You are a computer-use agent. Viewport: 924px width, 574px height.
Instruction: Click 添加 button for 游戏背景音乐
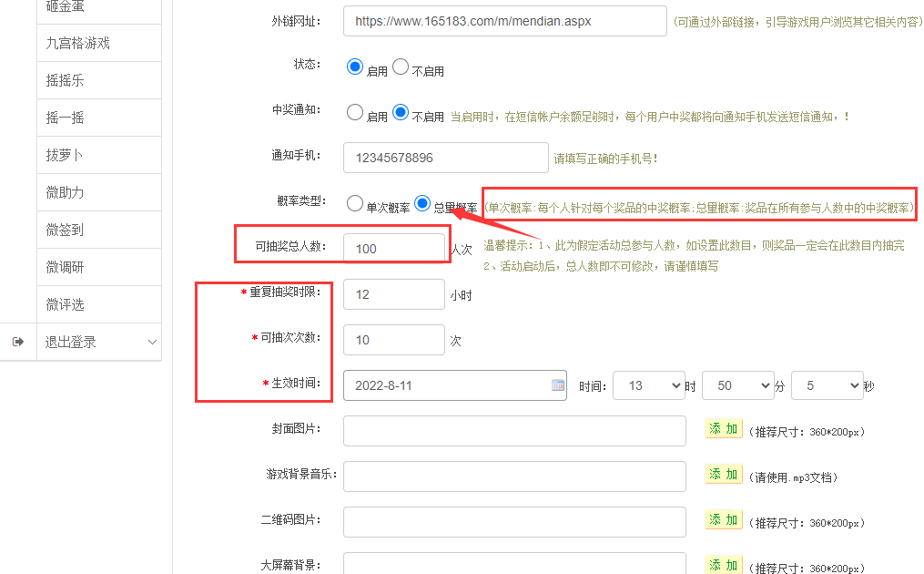point(724,475)
